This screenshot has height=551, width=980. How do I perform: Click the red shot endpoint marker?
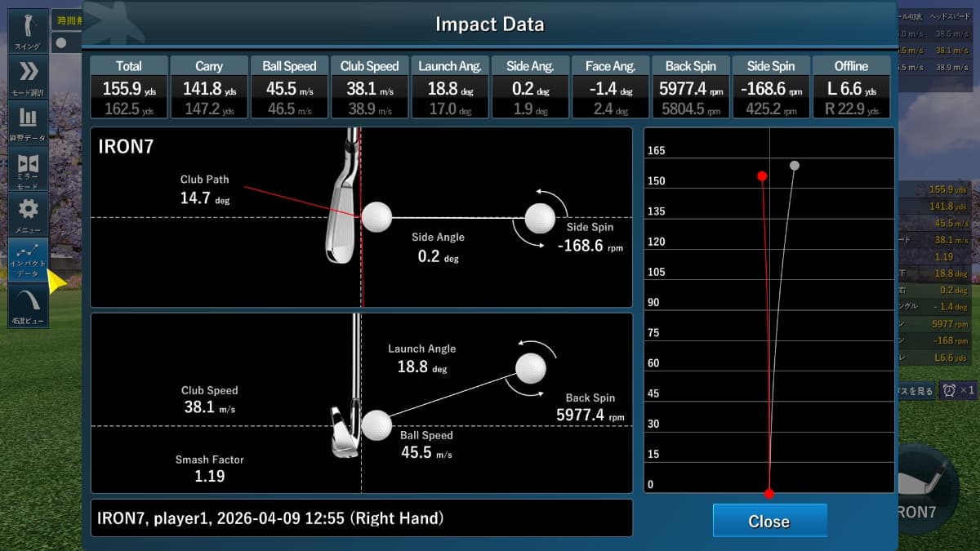tap(761, 176)
